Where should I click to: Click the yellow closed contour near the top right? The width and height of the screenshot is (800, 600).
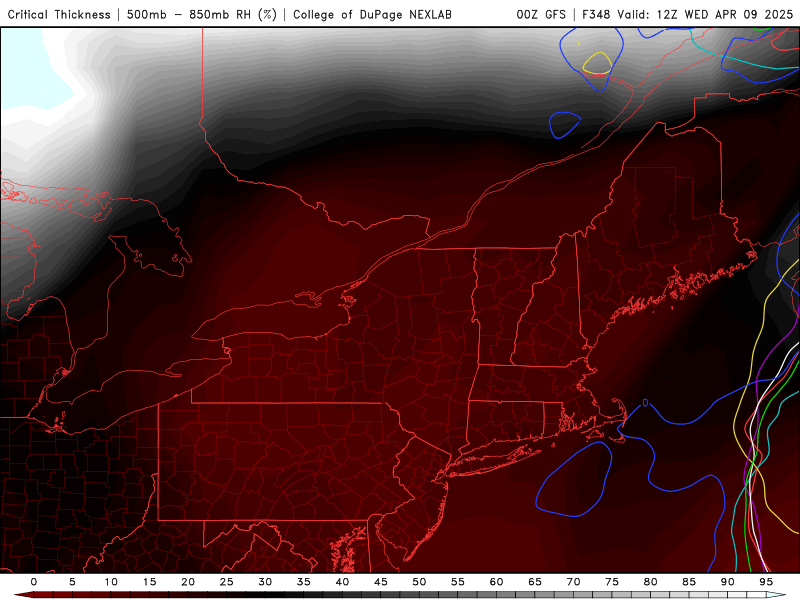pyautogui.click(x=597, y=63)
